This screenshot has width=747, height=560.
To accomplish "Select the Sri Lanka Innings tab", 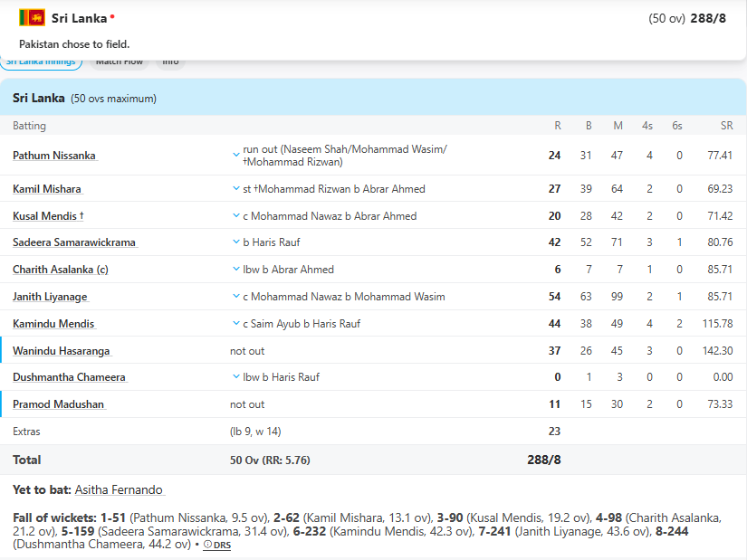I will (x=43, y=62).
